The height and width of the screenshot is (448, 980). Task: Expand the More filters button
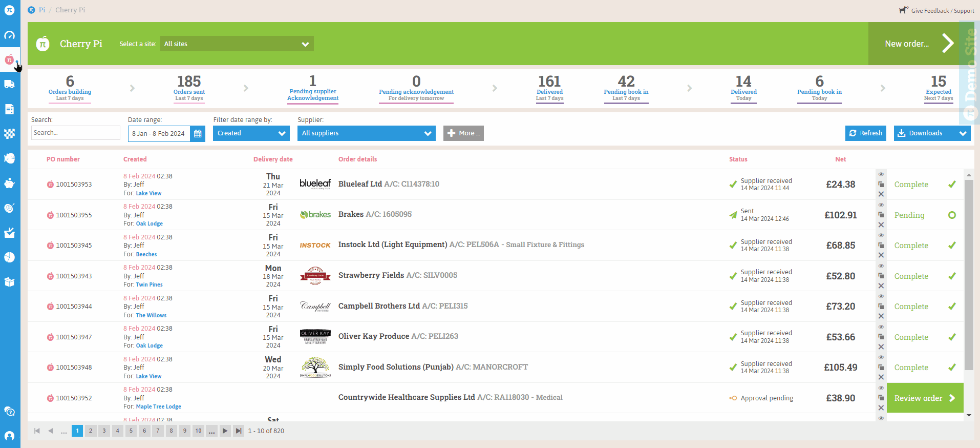463,133
